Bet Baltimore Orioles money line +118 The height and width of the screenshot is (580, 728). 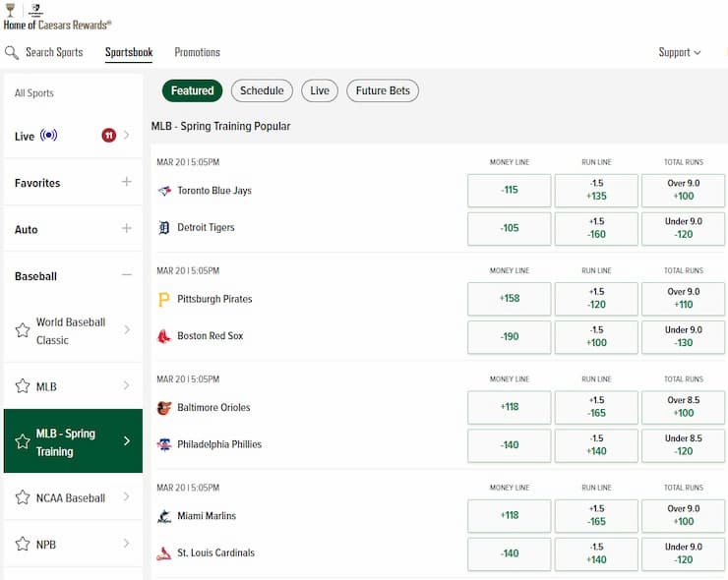[510, 407]
